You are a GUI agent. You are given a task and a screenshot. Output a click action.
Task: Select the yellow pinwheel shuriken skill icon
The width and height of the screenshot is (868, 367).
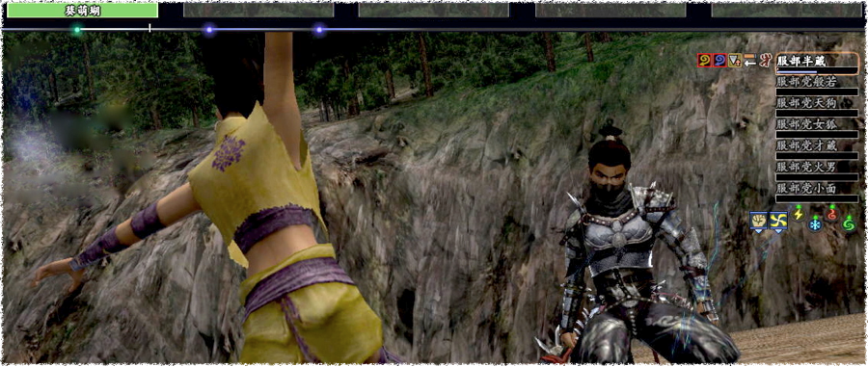point(778,222)
